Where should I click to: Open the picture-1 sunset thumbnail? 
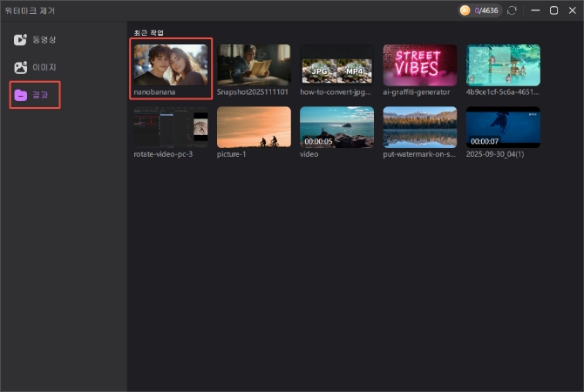pos(254,127)
